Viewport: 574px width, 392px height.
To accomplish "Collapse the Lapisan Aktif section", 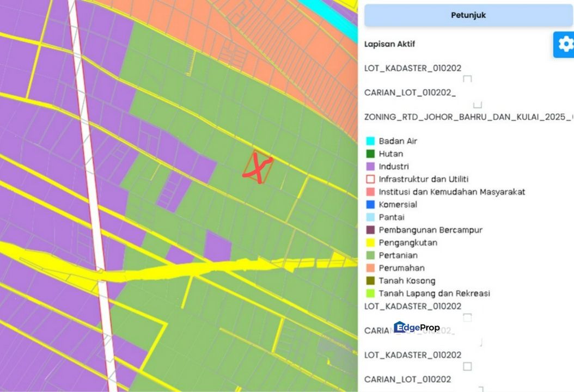I will pyautogui.click(x=390, y=44).
